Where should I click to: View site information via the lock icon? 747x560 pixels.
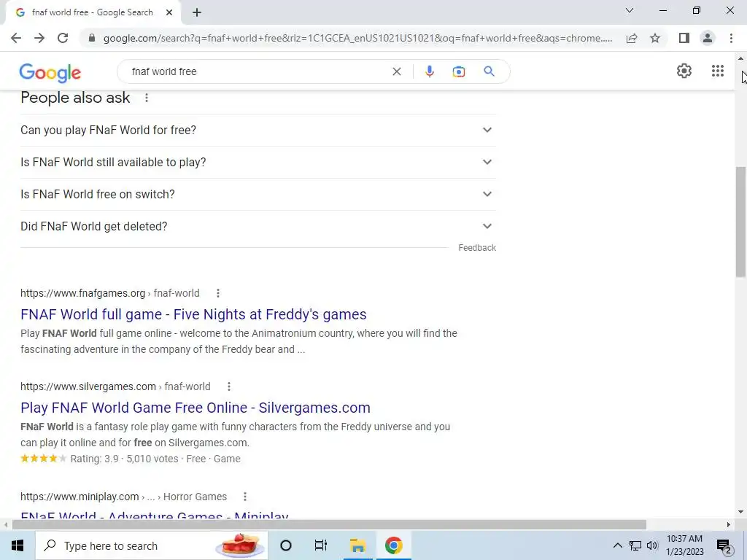(x=91, y=38)
